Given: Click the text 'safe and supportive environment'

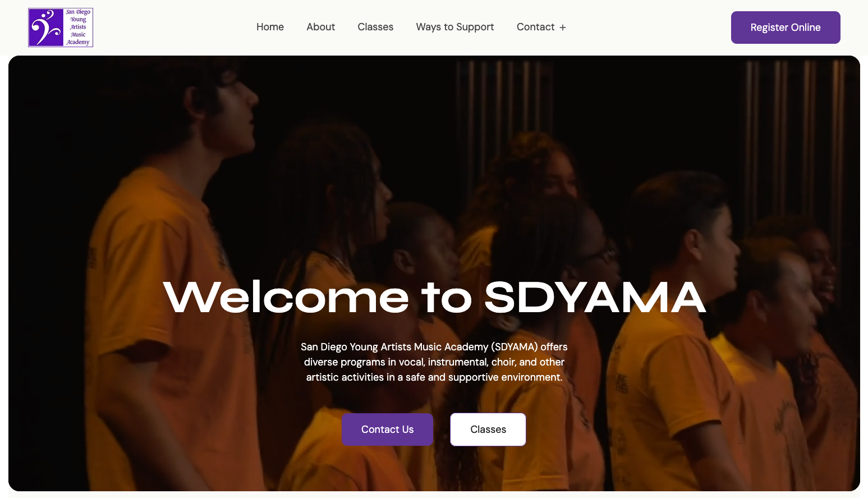Looking at the screenshot, I should coord(484,377).
